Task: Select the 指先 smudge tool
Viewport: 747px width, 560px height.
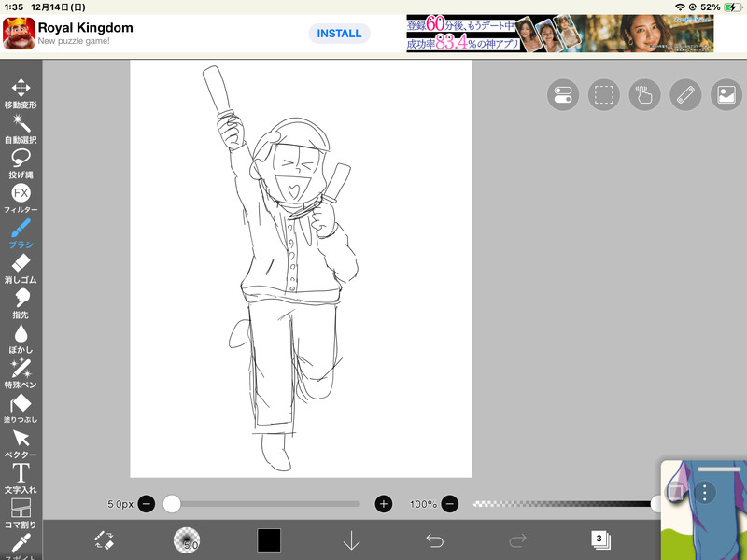Action: pos(21,303)
